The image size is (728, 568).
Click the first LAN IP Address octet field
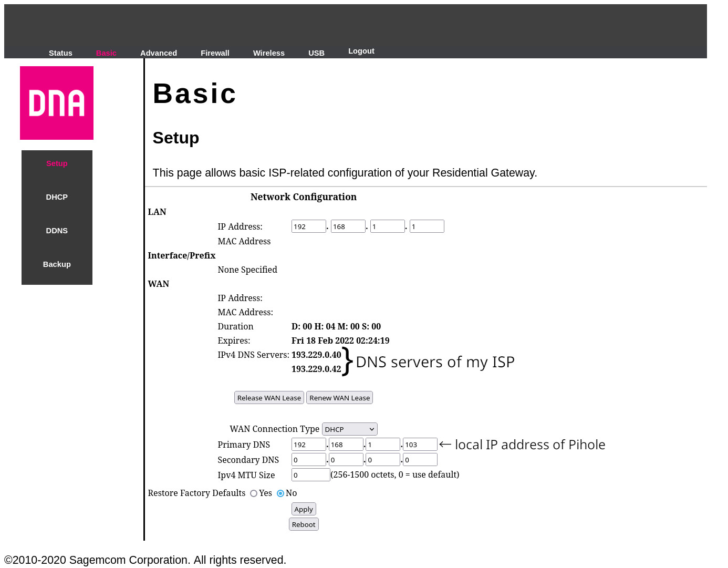(309, 226)
